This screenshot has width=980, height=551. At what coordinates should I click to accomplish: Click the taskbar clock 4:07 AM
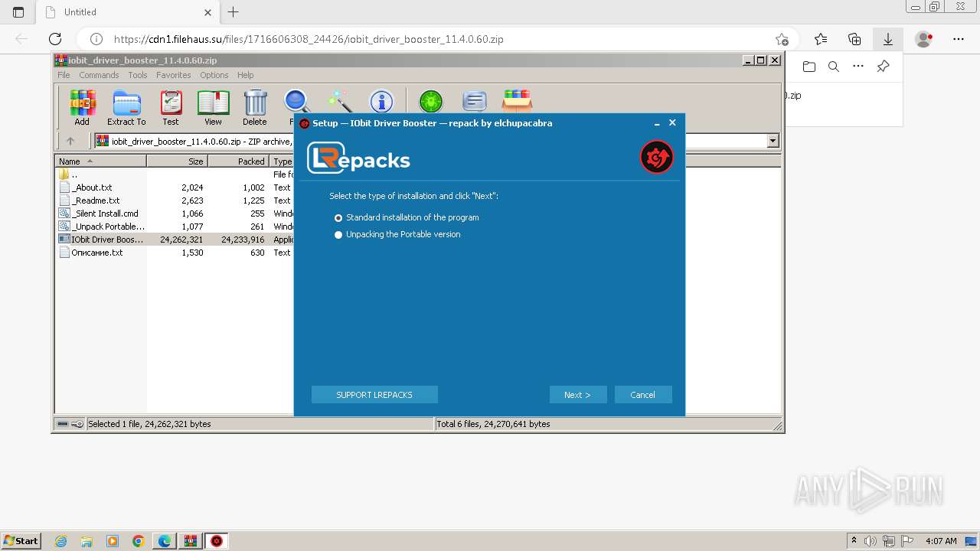pos(941,541)
